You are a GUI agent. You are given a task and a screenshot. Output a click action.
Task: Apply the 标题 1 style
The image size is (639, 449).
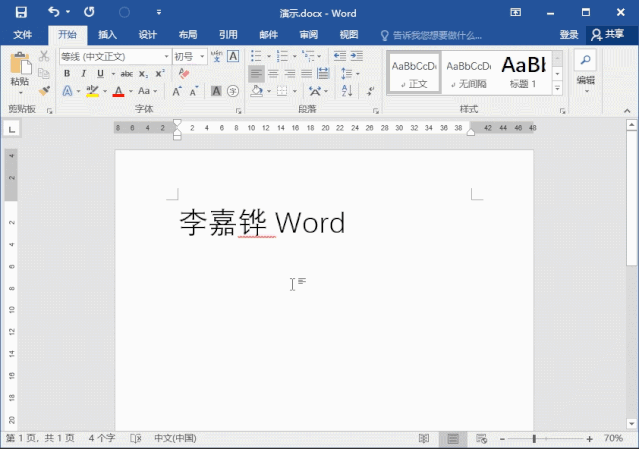[x=523, y=73]
